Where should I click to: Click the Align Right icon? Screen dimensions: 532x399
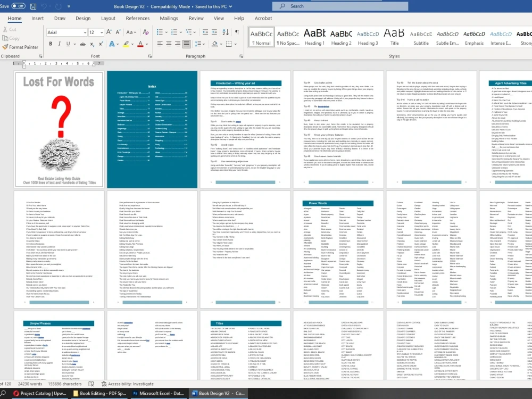pos(178,44)
